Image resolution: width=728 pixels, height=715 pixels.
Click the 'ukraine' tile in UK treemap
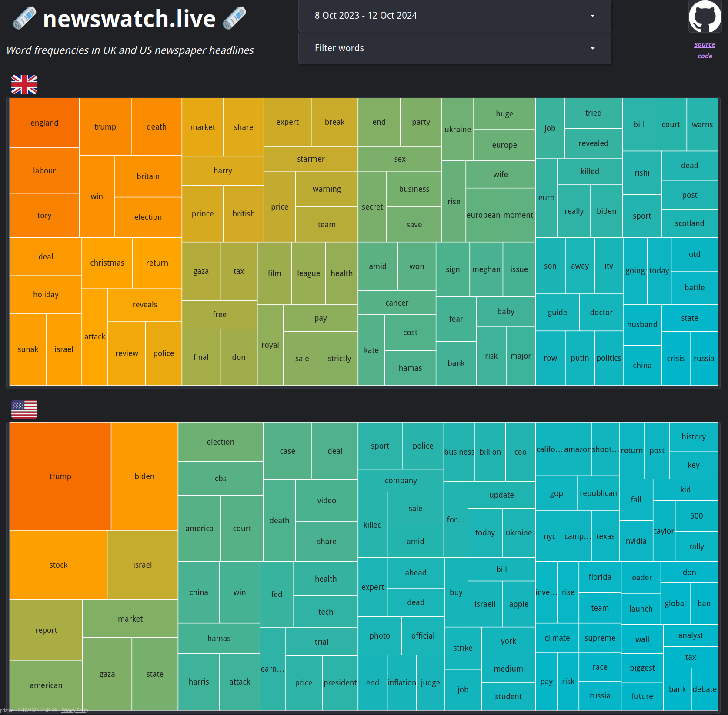[x=458, y=130]
